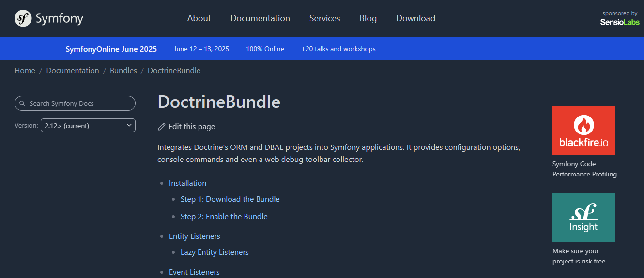Open Step 1: Download the Bundle
Screen dimensions: 644x278
[x=230, y=199]
